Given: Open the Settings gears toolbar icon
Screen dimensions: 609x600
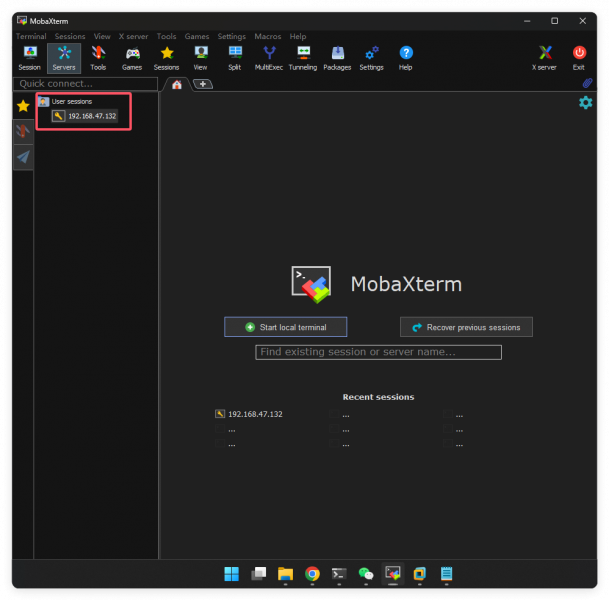Looking at the screenshot, I should (x=371, y=58).
